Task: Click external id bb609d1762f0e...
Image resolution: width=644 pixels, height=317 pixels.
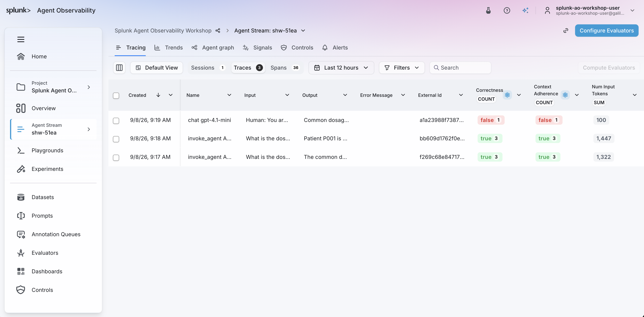Action: click(442, 138)
